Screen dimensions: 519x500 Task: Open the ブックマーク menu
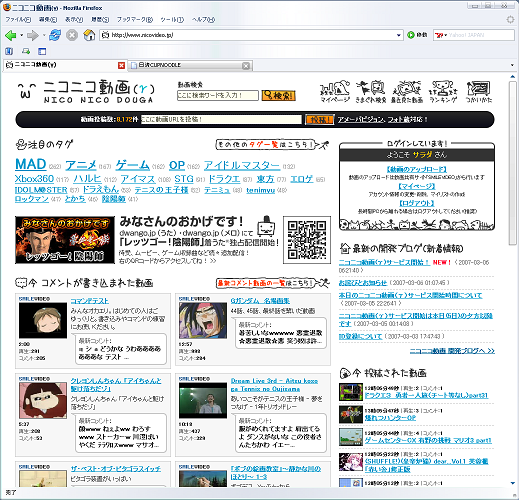point(135,20)
